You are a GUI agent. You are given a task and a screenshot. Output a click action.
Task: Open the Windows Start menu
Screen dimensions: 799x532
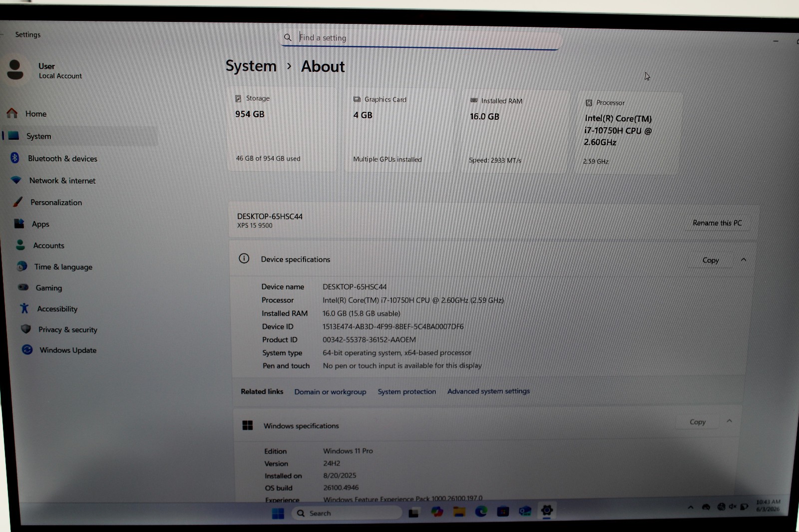coord(278,513)
